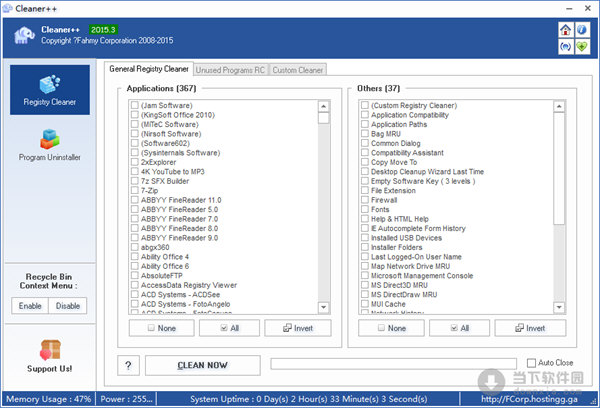Click the None button under Applications

[x=161, y=328]
